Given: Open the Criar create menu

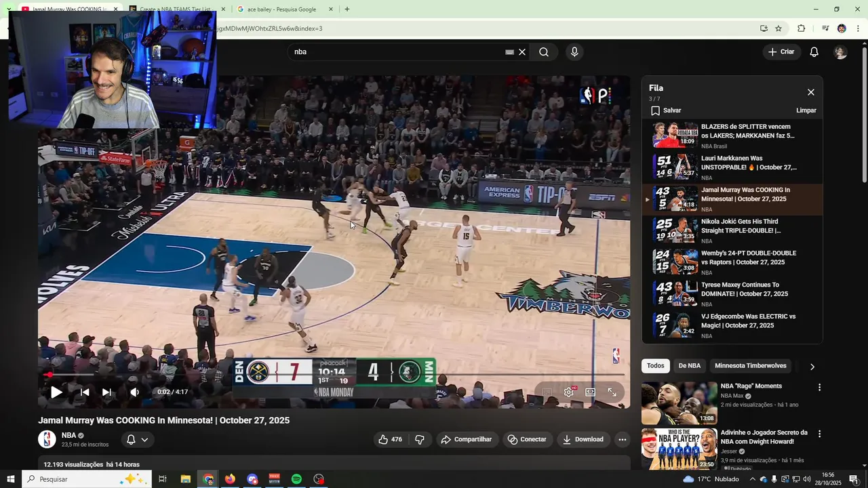Looking at the screenshot, I should coord(781,52).
